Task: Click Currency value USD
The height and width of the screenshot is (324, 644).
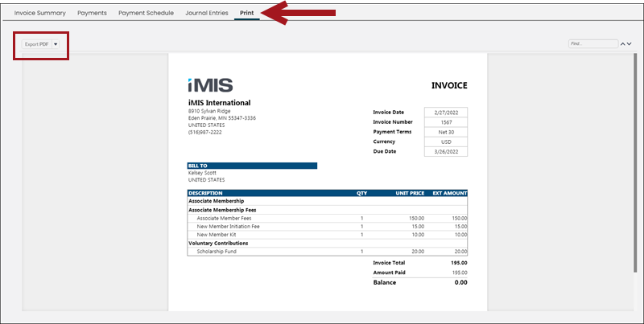Action: pyautogui.click(x=446, y=142)
